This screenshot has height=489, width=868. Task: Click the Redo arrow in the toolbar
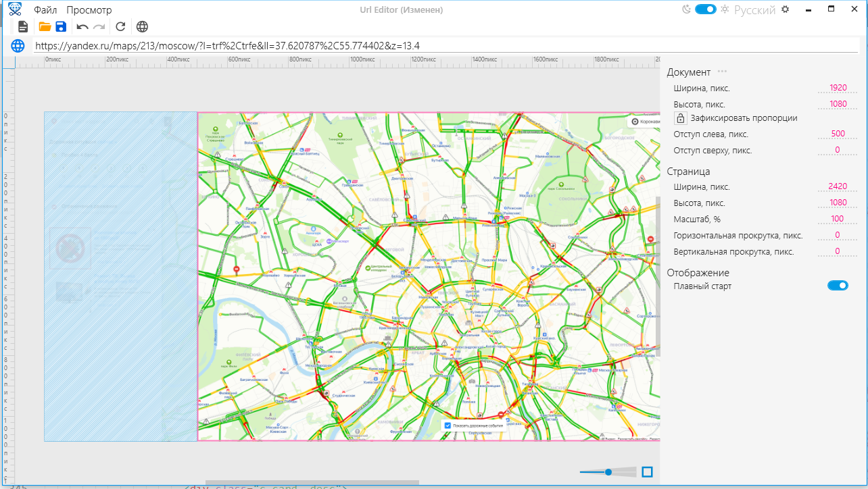coord(99,27)
